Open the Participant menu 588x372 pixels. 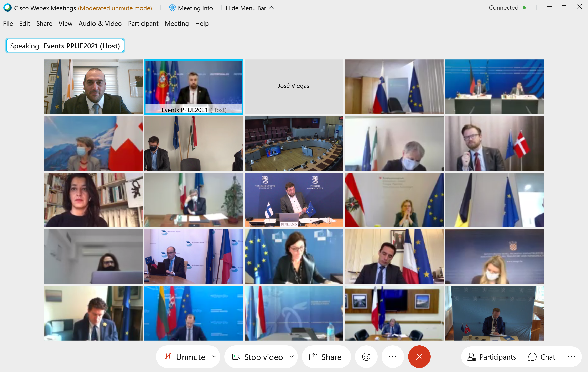(x=143, y=24)
